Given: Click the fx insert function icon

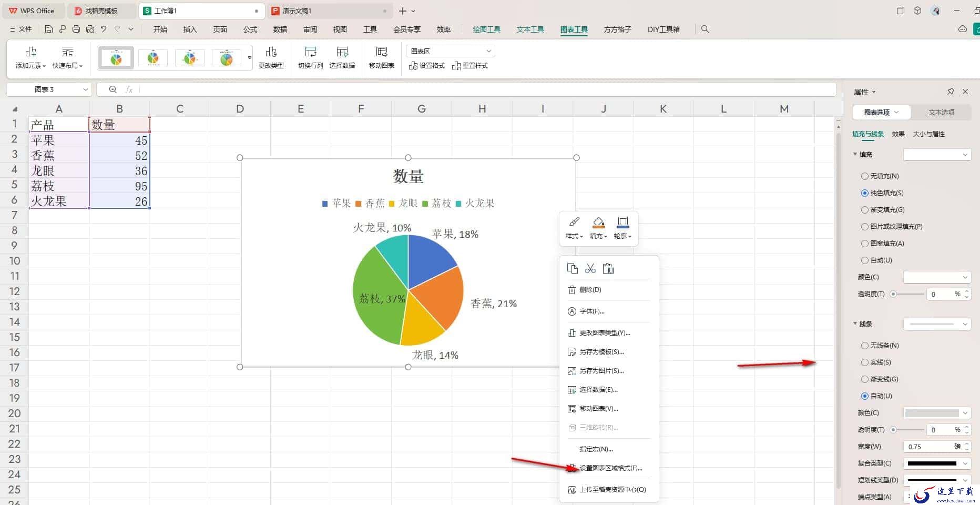Looking at the screenshot, I should (x=129, y=89).
